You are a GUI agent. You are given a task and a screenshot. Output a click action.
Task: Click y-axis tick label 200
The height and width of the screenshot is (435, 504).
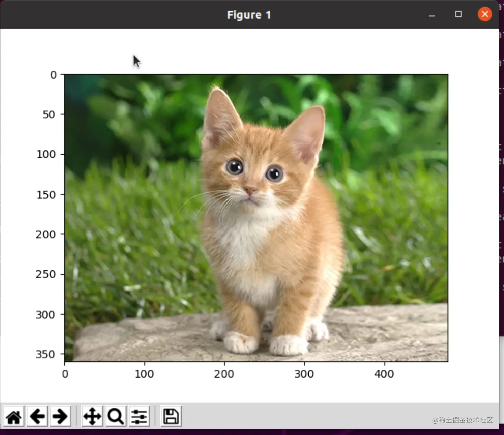[45, 234]
